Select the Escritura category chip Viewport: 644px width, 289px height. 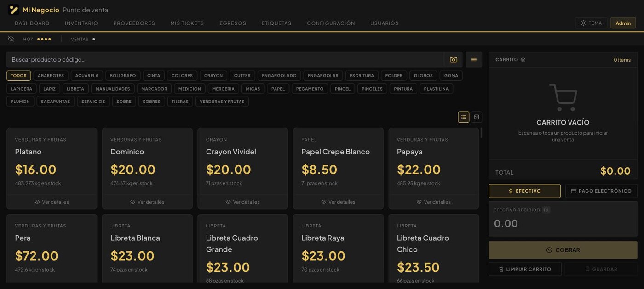(362, 76)
